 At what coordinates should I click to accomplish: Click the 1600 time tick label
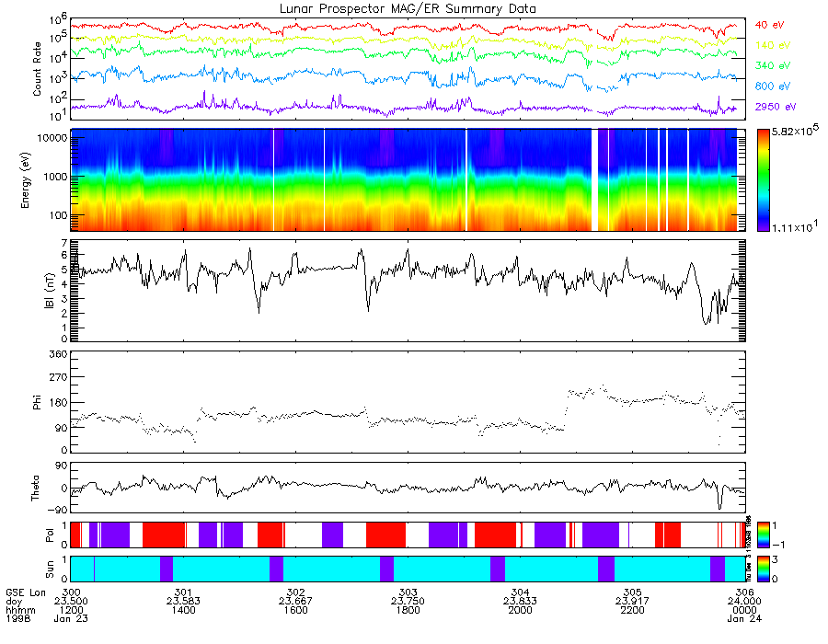click(x=295, y=610)
